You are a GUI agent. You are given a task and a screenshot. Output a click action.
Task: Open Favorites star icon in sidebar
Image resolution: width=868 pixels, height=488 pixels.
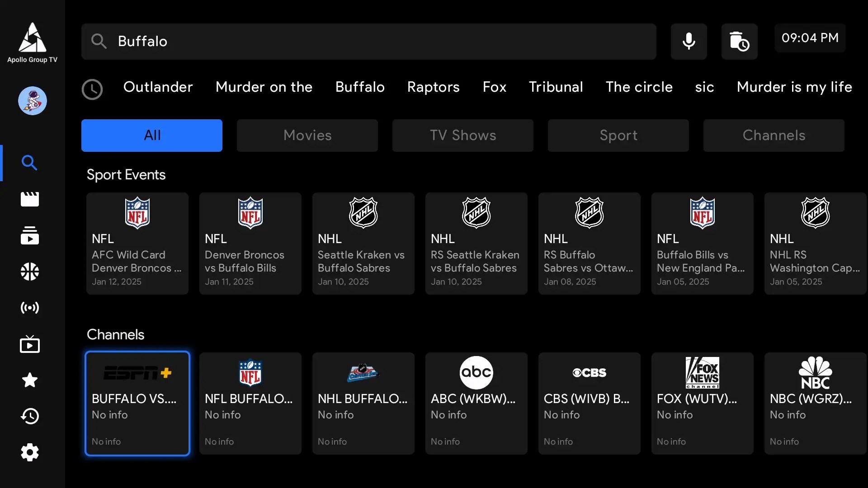[30, 380]
